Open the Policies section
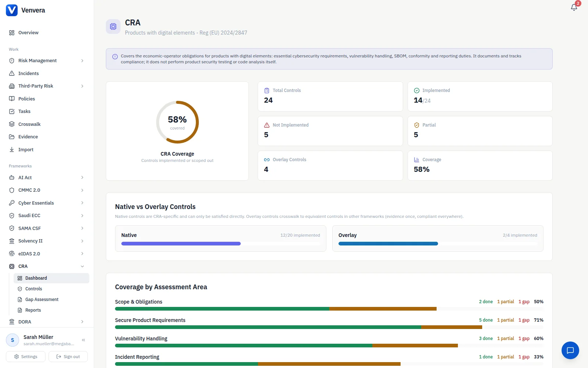Screen dimensions: 588x368 47,99
